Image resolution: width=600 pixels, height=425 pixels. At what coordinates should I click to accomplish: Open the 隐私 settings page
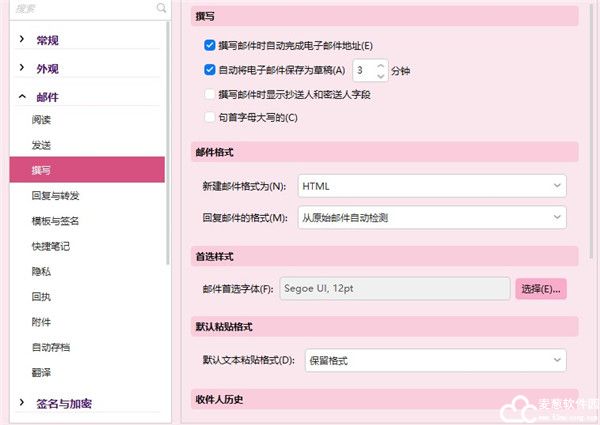point(42,271)
